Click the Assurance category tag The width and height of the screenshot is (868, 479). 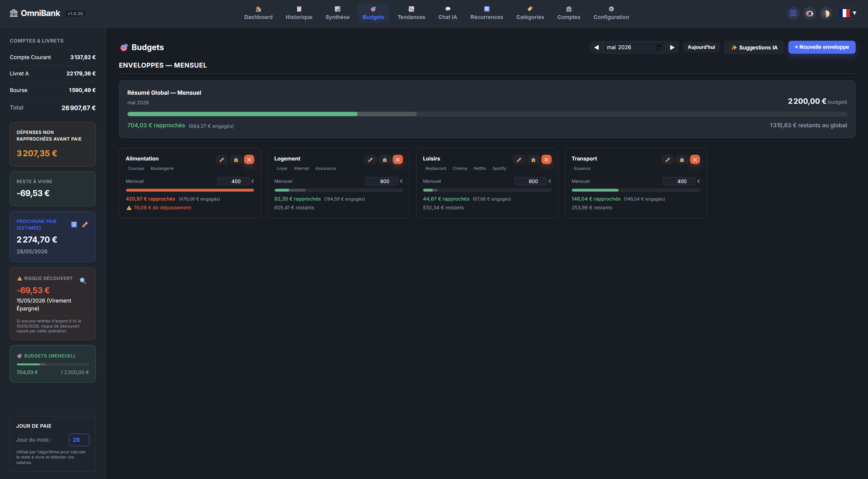[x=325, y=168]
